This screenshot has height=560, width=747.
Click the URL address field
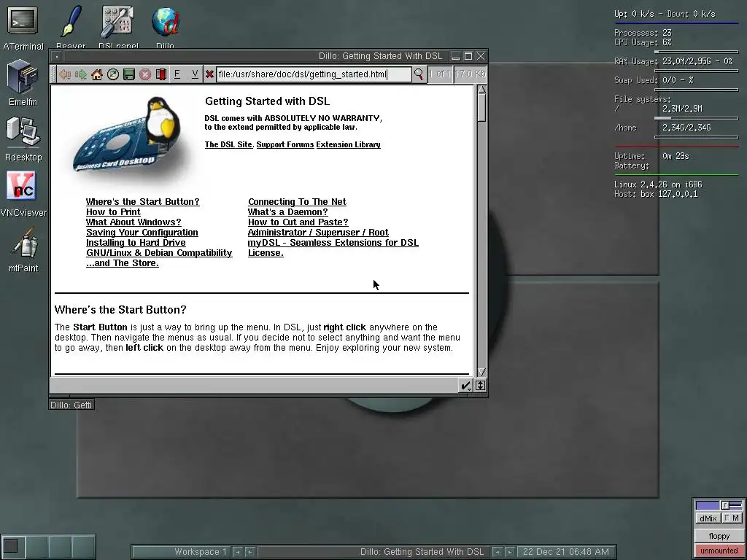point(314,74)
